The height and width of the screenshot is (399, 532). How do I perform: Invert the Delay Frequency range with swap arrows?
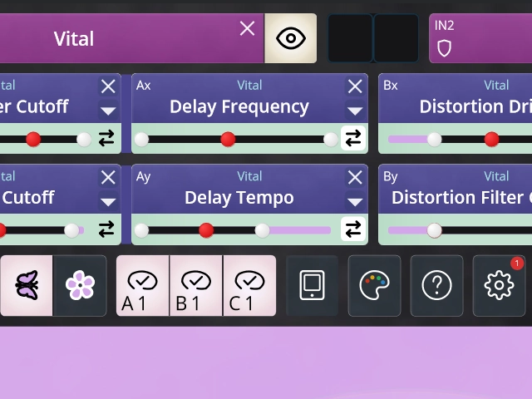click(x=352, y=138)
